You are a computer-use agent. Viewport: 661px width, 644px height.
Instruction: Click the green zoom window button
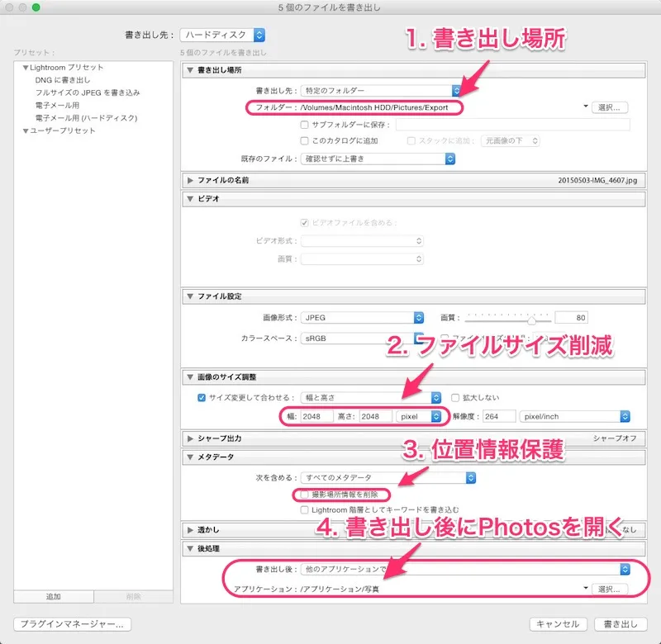click(x=36, y=7)
